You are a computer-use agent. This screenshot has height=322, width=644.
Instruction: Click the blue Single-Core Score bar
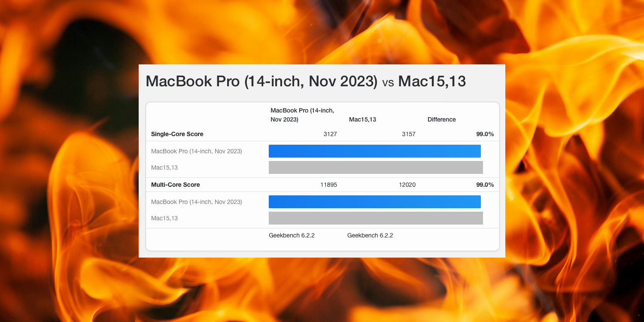[x=374, y=151]
